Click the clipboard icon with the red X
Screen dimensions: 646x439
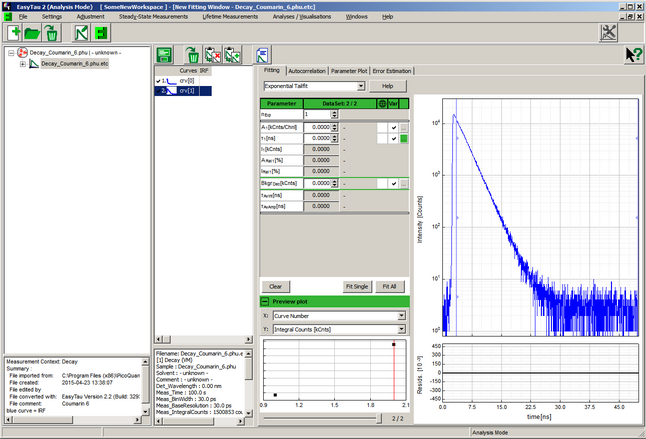[212, 55]
